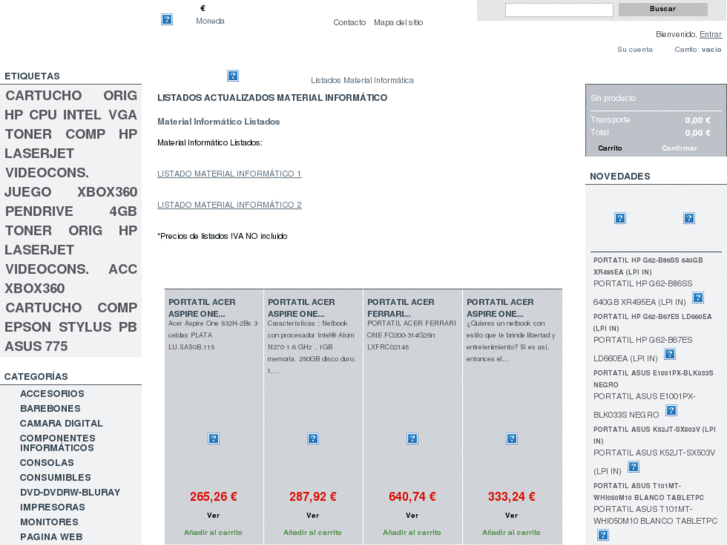Image resolution: width=727 pixels, height=545 pixels.
Task: Open PAGINA WEB category
Action: coord(51,537)
